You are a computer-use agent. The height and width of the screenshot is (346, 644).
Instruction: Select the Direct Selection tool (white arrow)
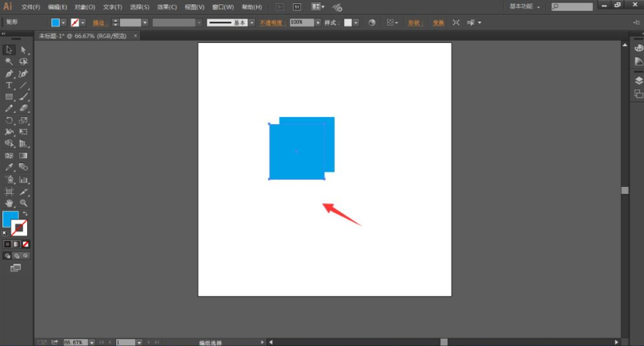coord(23,50)
